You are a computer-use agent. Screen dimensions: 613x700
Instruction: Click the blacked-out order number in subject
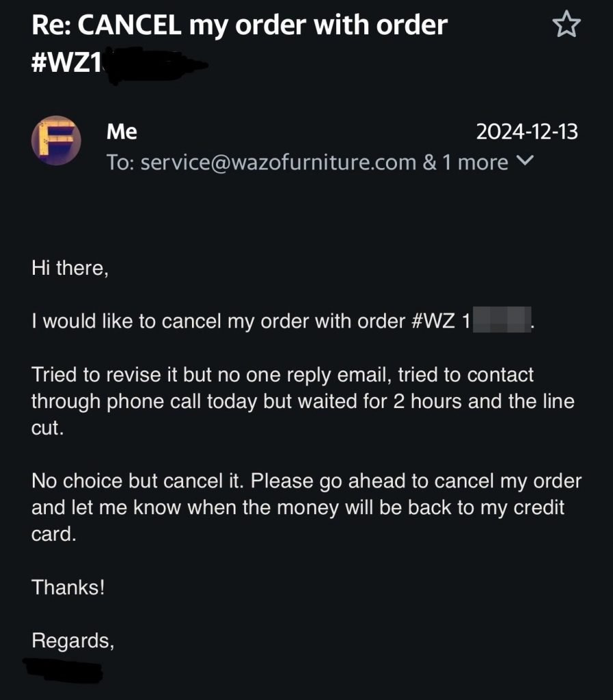154,63
